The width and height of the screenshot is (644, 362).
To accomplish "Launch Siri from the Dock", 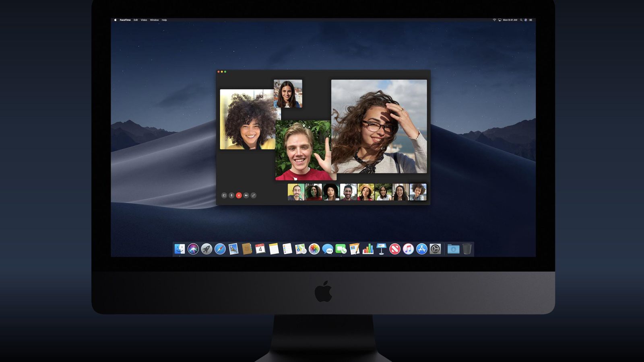I will pos(193,249).
